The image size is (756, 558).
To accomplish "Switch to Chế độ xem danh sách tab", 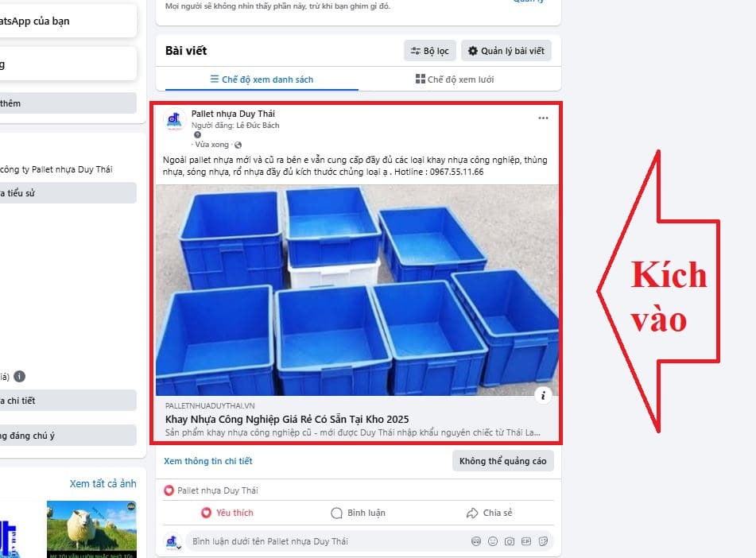I will point(262,79).
